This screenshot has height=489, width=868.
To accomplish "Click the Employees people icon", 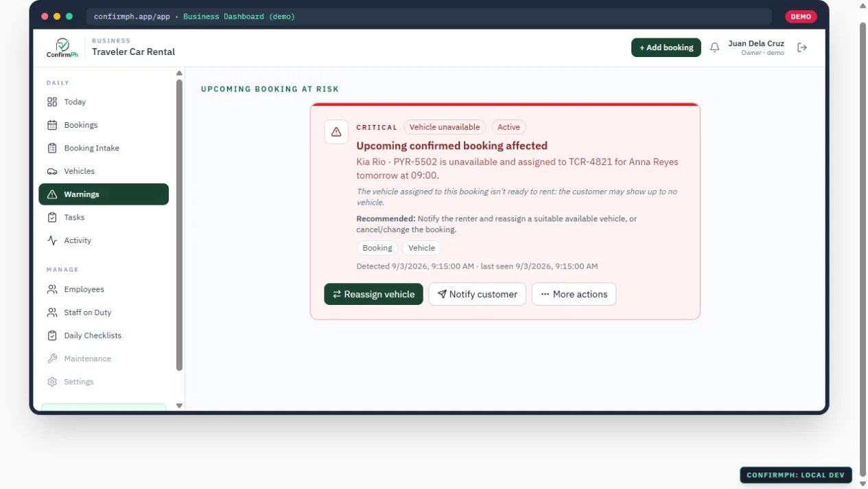I will coord(52,289).
